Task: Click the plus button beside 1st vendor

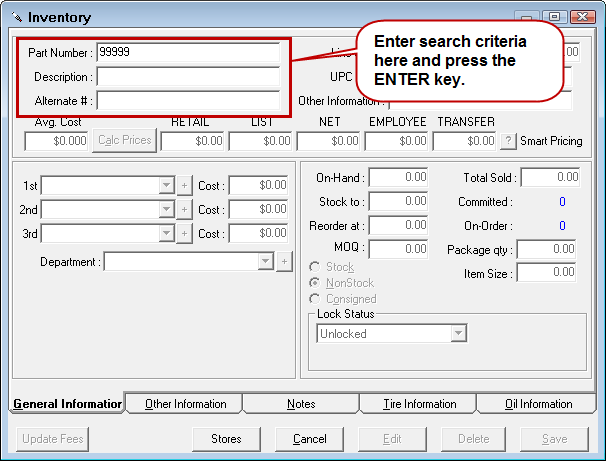Action: [184, 185]
